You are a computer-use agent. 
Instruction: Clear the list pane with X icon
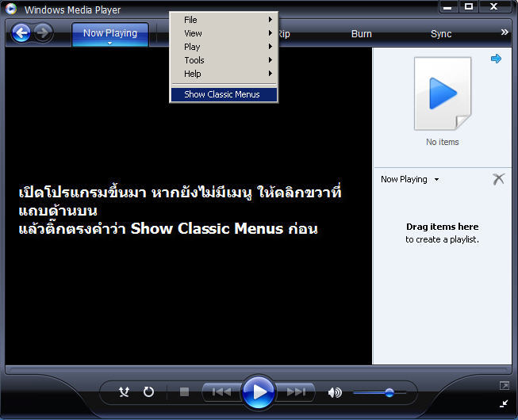(498, 179)
